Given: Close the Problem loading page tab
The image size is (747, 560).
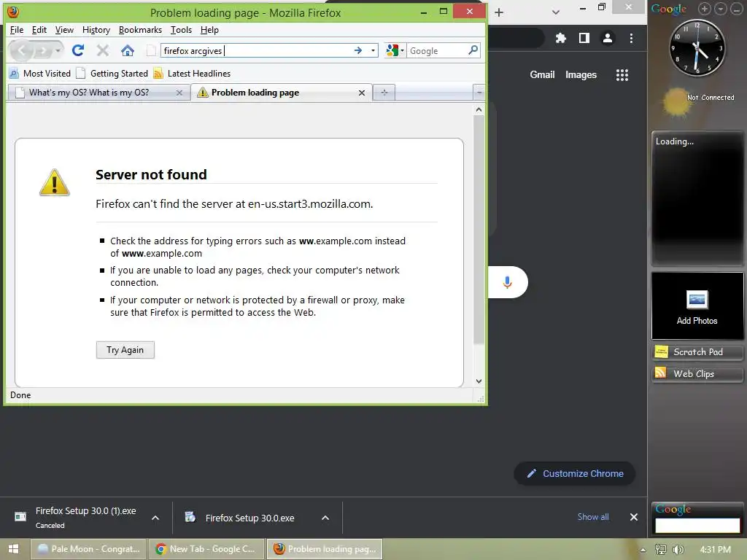Looking at the screenshot, I should point(362,93).
